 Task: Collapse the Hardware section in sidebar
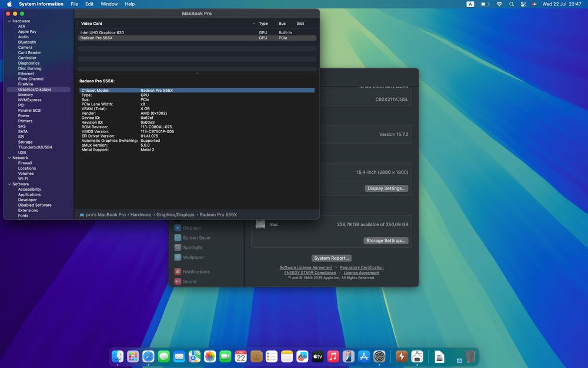[x=9, y=21]
